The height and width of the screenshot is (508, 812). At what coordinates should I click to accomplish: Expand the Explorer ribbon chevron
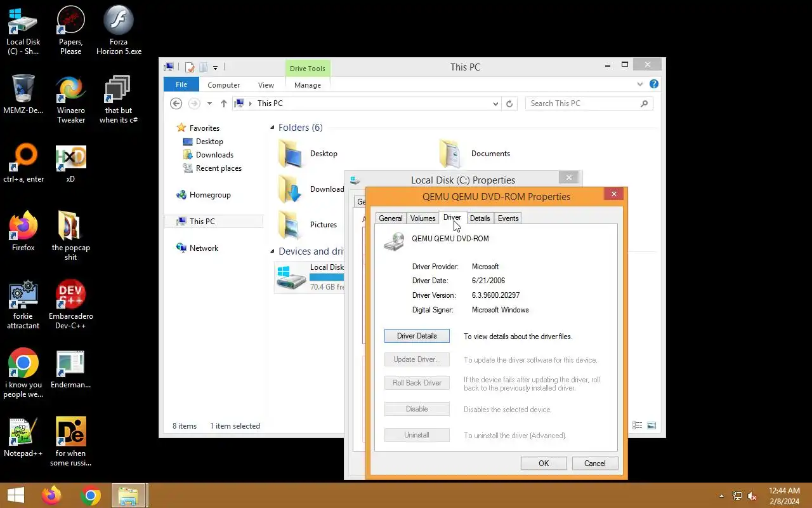(640, 84)
